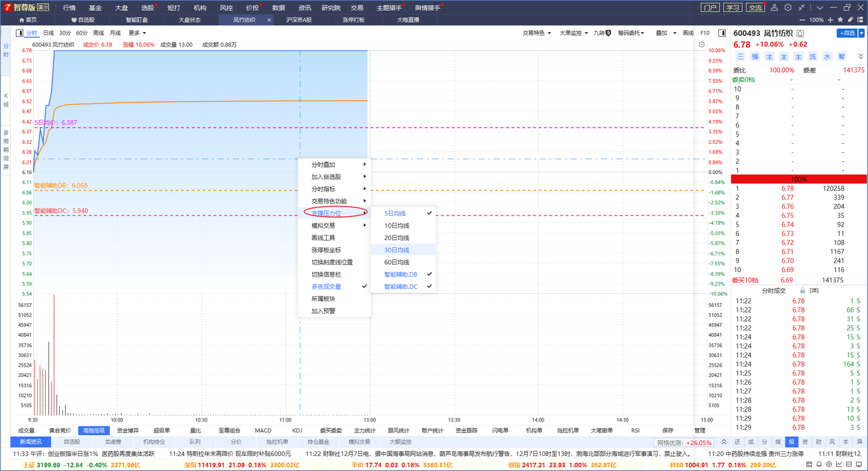This screenshot has width=868, height=471.
Task: Open the layout list icon beside pencil
Action: tap(860, 20)
